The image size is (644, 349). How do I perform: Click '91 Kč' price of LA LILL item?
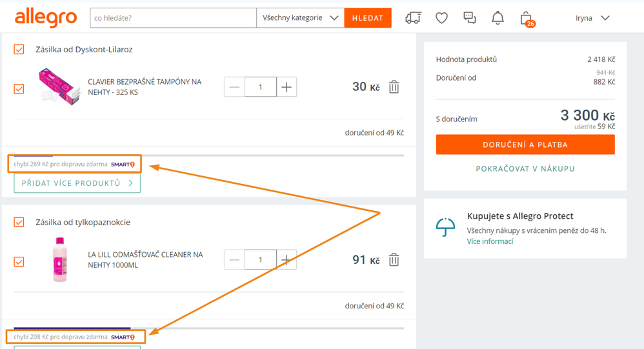(366, 259)
